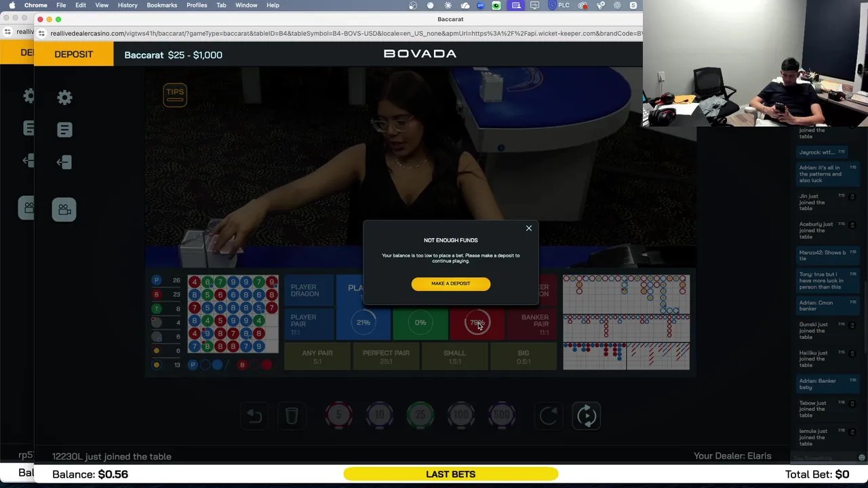The image size is (868, 488).
Task: Click the clear bets trash icon
Action: point(292,415)
